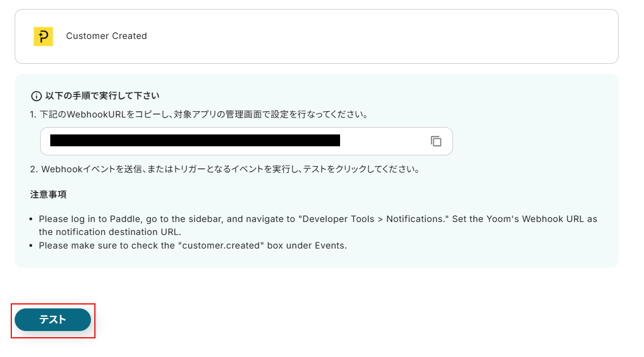644x357 pixels.
Task: Copy the Webhook URL with the copy icon
Action: [436, 141]
